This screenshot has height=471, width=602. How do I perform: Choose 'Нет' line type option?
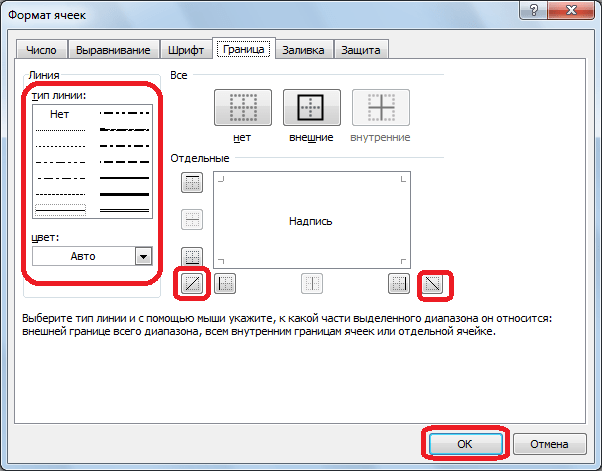[x=60, y=114]
